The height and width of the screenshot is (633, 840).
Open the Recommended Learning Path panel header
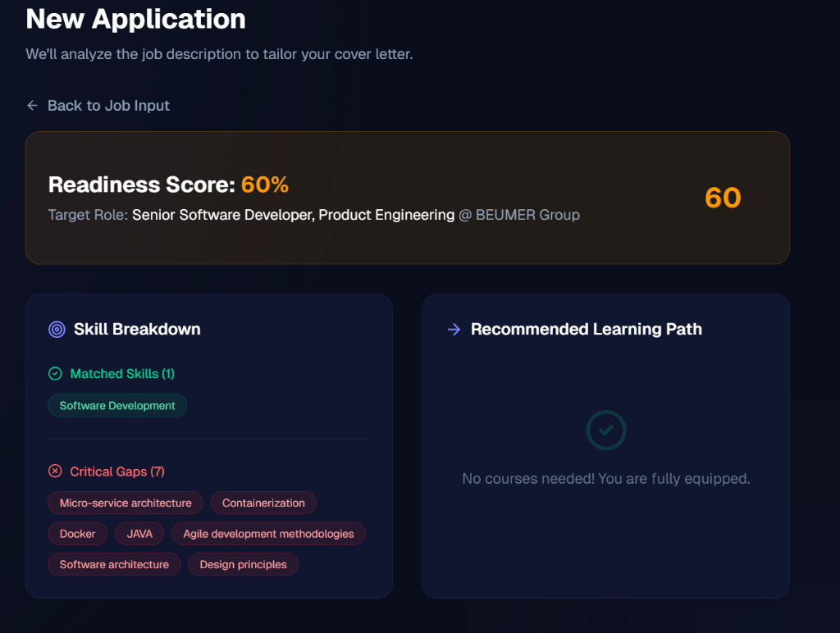tap(586, 329)
